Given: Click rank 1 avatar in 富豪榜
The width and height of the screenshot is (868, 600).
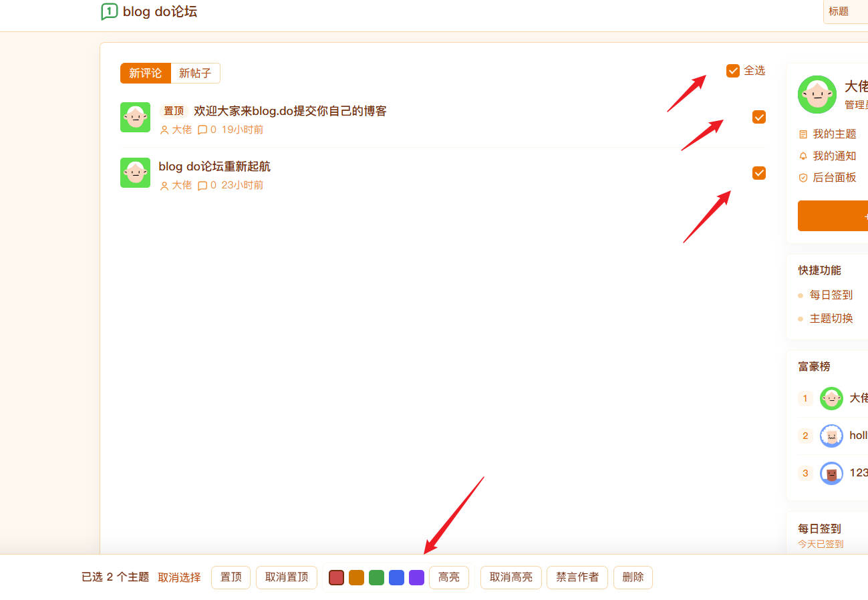Looking at the screenshot, I should (x=831, y=398).
